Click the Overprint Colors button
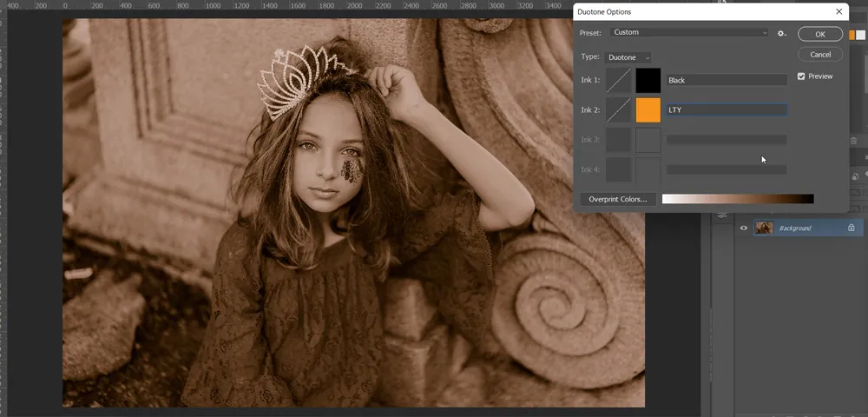This screenshot has width=868, height=417. [618, 199]
